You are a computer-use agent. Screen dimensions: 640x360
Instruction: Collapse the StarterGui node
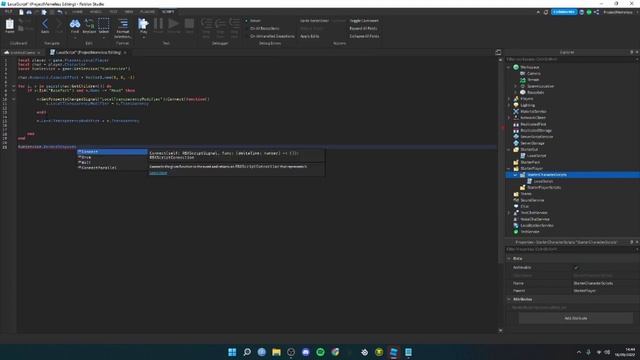tap(509, 149)
